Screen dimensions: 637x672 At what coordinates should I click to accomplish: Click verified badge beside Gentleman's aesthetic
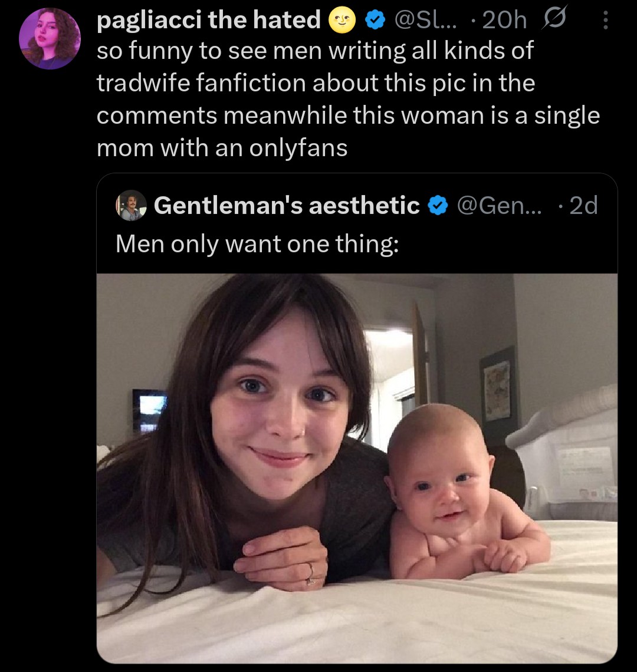point(437,206)
